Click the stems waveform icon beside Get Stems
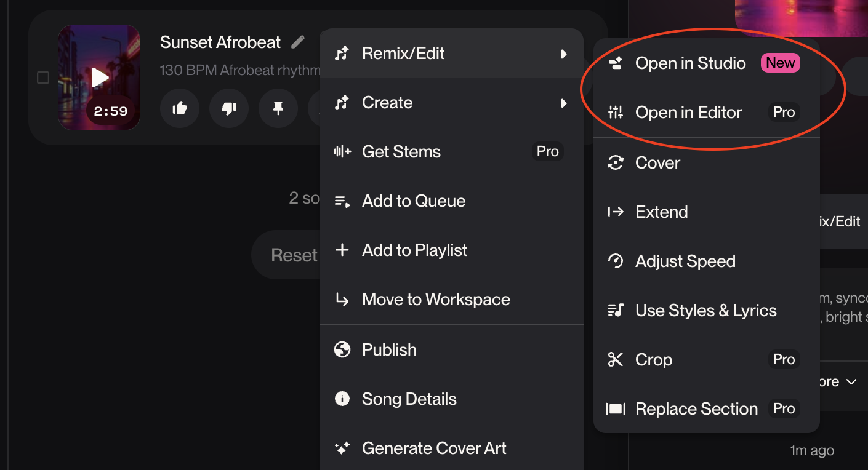Viewport: 868px width, 470px height. pyautogui.click(x=342, y=151)
